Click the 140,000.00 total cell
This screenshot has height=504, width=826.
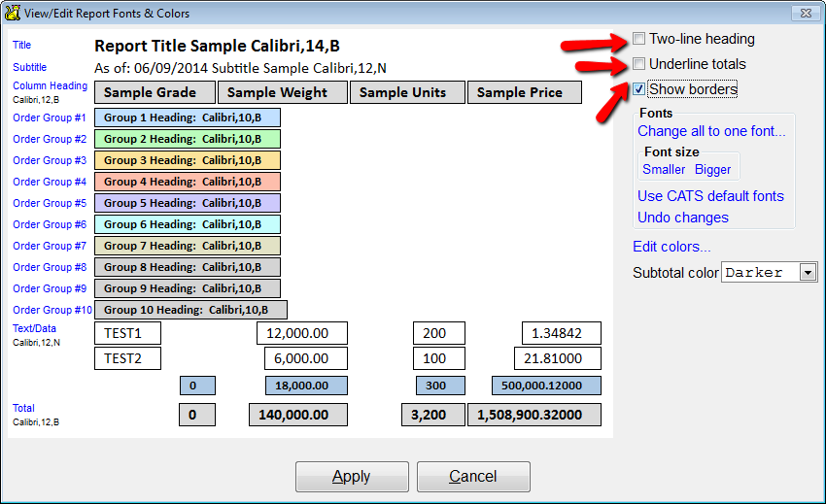pyautogui.click(x=298, y=415)
